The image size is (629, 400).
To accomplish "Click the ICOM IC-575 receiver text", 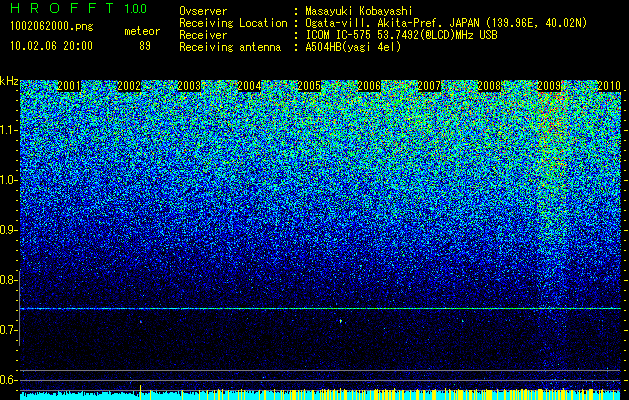I will coord(401,35).
